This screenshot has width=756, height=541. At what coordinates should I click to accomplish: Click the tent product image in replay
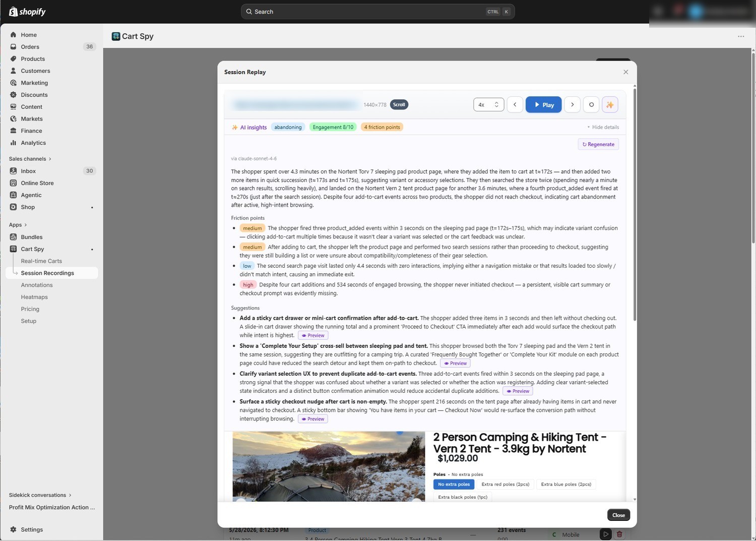[329, 466]
